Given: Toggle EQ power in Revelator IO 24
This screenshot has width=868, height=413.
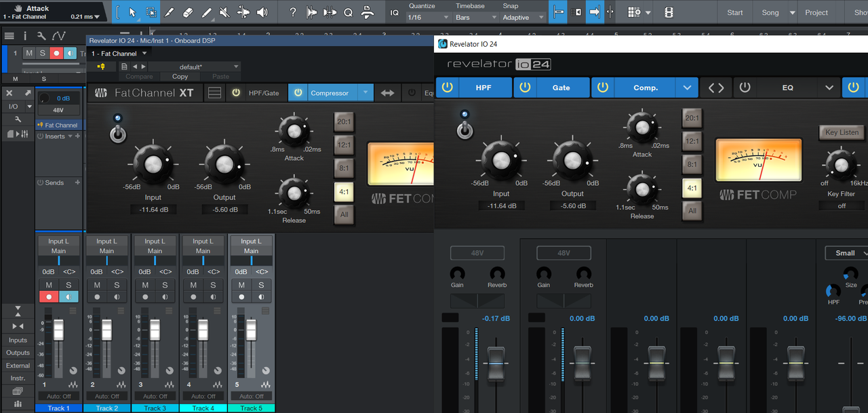Looking at the screenshot, I should pyautogui.click(x=745, y=87).
